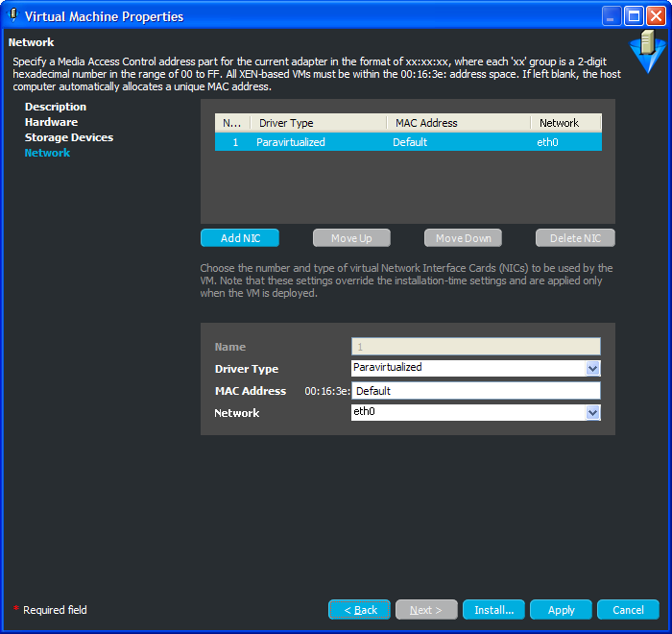Expand the Network dropdown arrow
Viewport: 672px width, 634px height.
coord(592,413)
